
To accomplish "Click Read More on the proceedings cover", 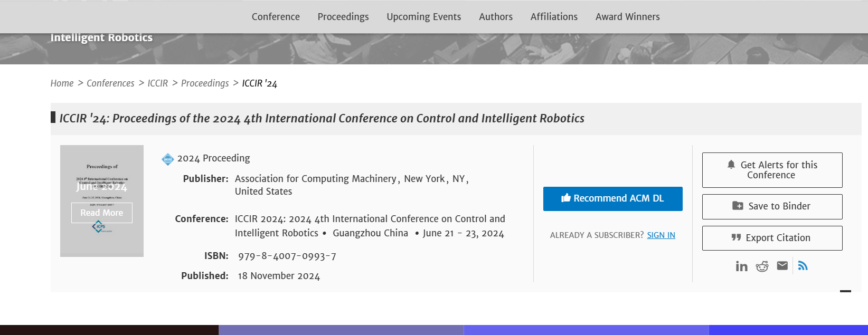I will click(x=102, y=213).
